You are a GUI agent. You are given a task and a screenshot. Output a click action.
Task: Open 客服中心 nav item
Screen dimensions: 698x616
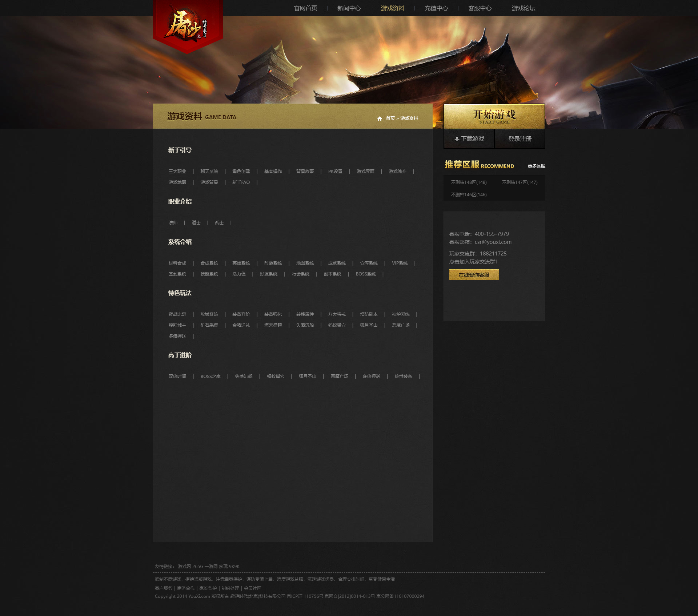point(480,8)
